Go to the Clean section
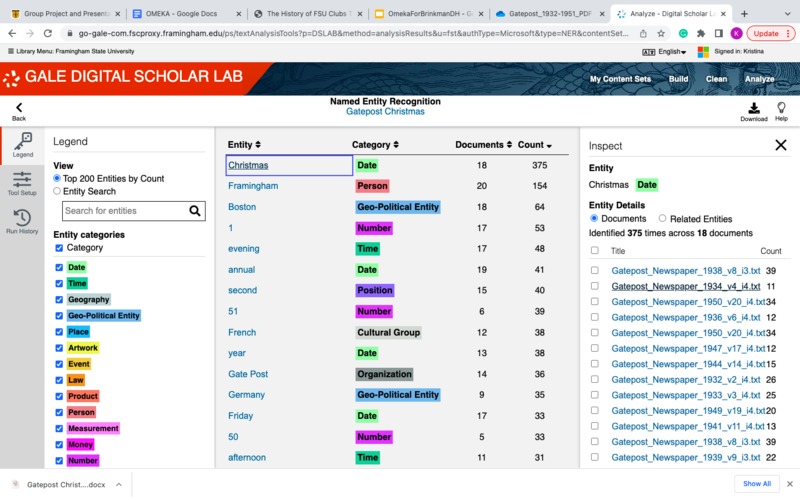The width and height of the screenshot is (800, 500). click(716, 79)
